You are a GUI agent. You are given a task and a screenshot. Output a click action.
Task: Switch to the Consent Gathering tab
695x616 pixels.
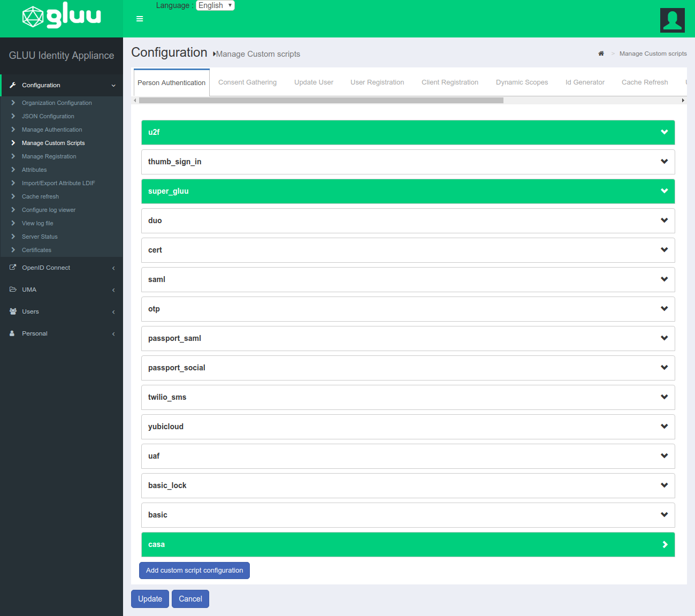[247, 82]
